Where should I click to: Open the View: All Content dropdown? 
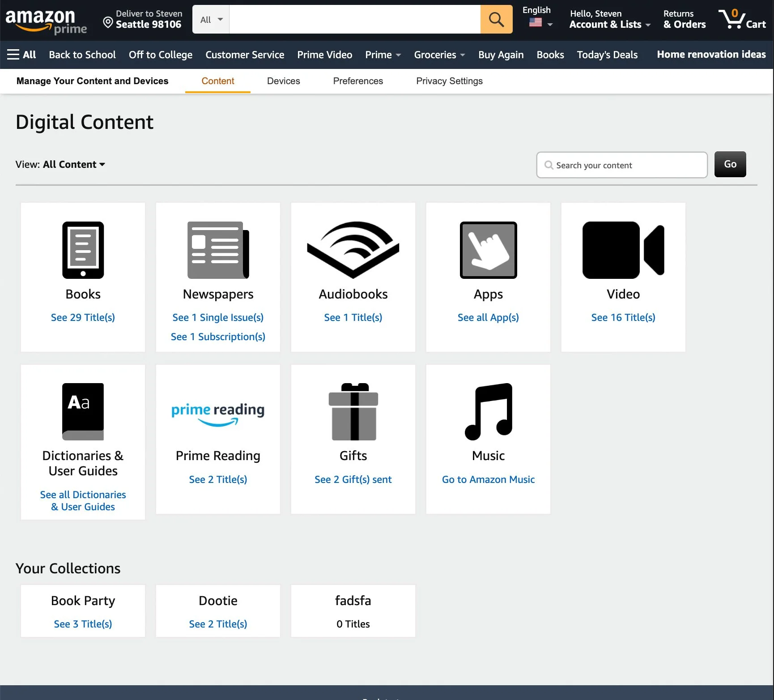pos(60,164)
